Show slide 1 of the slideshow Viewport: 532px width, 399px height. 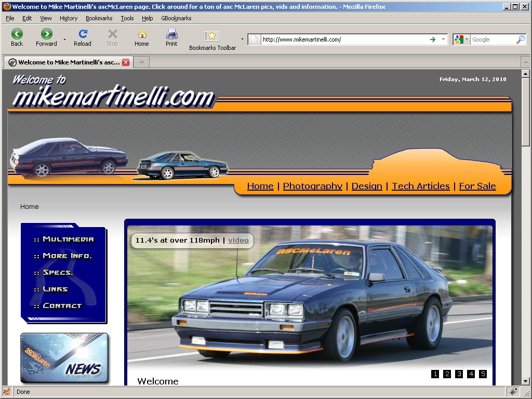tap(435, 374)
